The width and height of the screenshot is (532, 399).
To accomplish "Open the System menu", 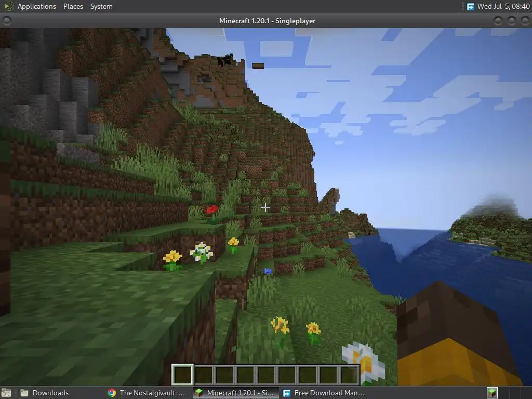I will [101, 6].
